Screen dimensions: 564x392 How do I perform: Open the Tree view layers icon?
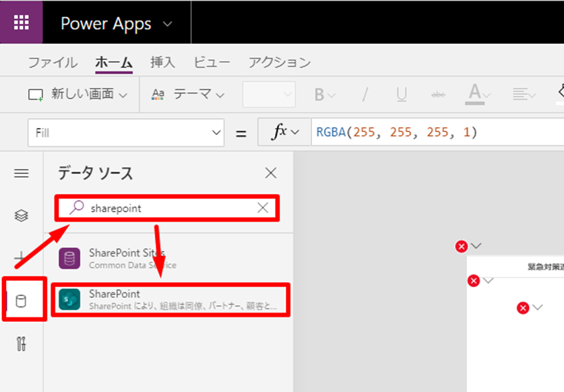point(21,216)
